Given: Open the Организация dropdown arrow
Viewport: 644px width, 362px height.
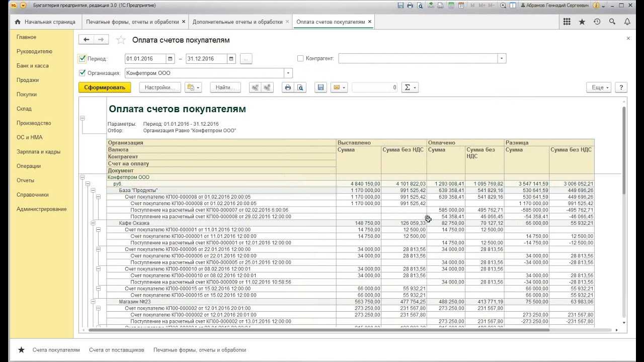Looking at the screenshot, I should coord(288,73).
